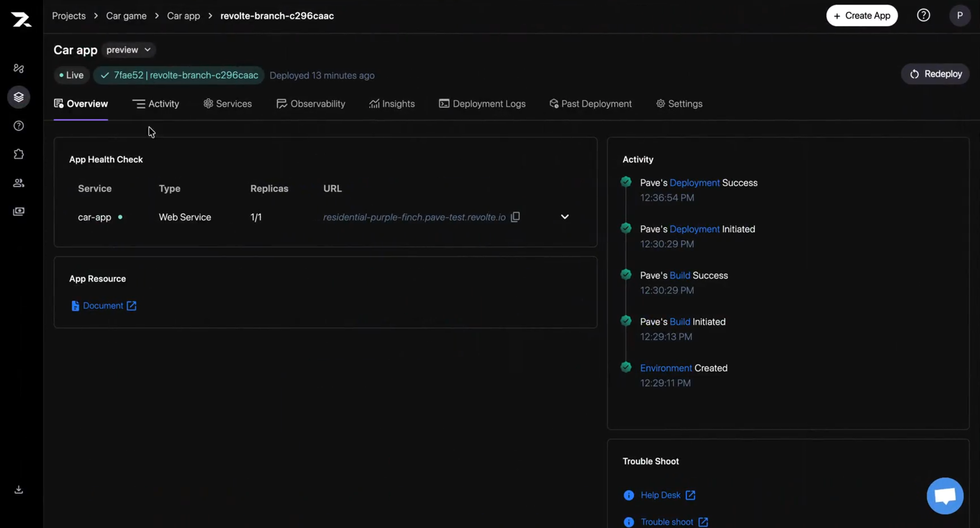Open the Settings tab
The height and width of the screenshot is (528, 980).
[x=679, y=104]
